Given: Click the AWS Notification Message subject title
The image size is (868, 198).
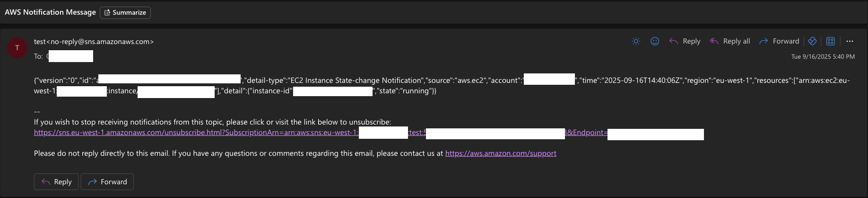Looking at the screenshot, I should click(50, 12).
